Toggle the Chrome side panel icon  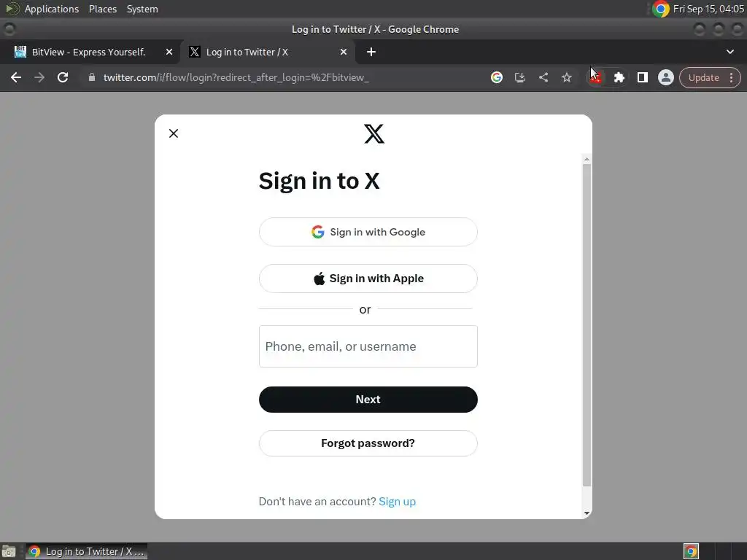[x=642, y=77]
